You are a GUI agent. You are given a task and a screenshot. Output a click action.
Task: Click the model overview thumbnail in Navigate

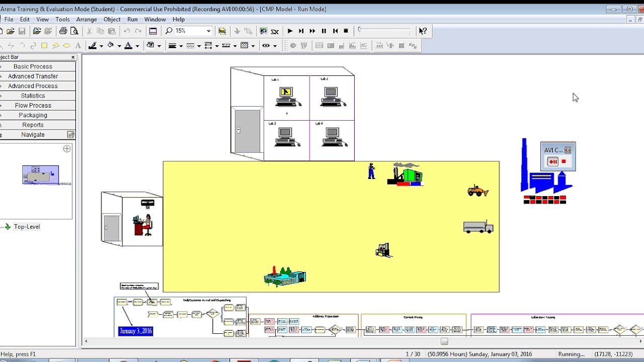[40, 175]
